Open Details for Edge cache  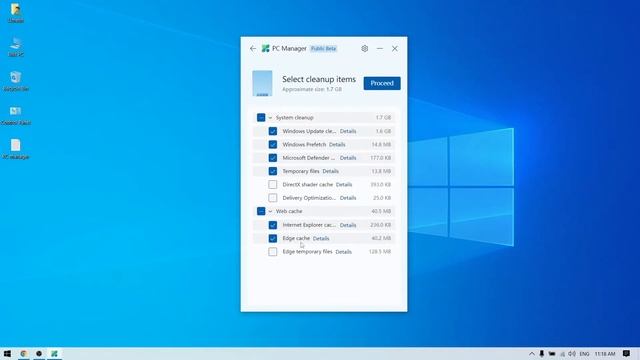click(x=321, y=238)
